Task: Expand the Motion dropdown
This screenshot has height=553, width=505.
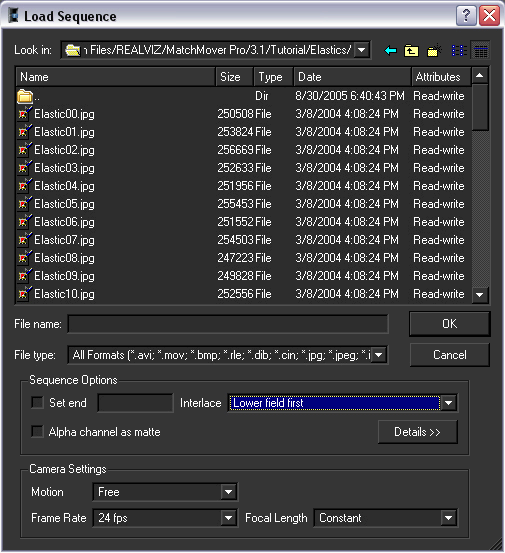Action: pos(229,492)
